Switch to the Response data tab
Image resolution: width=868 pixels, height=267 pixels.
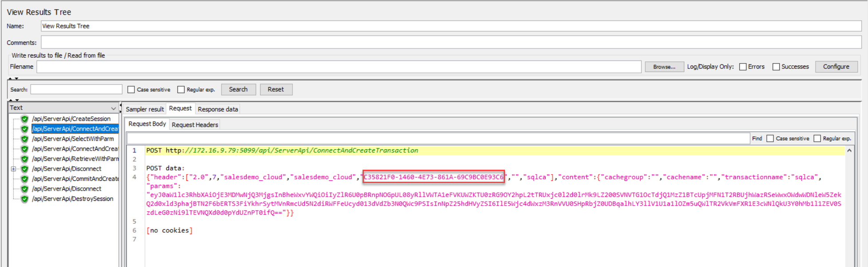click(217, 109)
